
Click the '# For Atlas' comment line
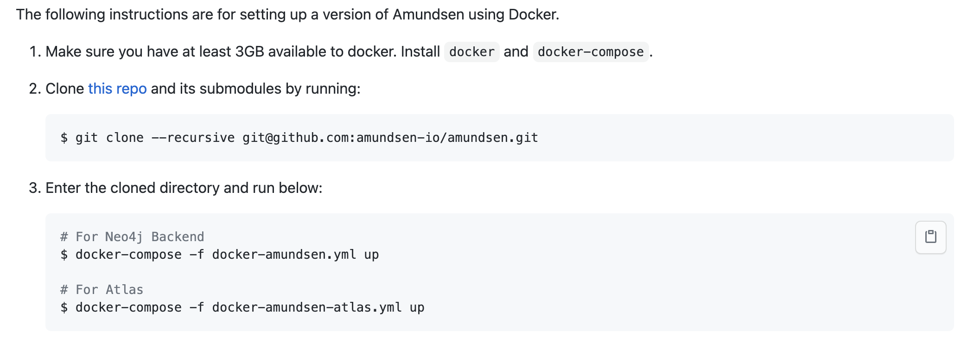coord(102,290)
